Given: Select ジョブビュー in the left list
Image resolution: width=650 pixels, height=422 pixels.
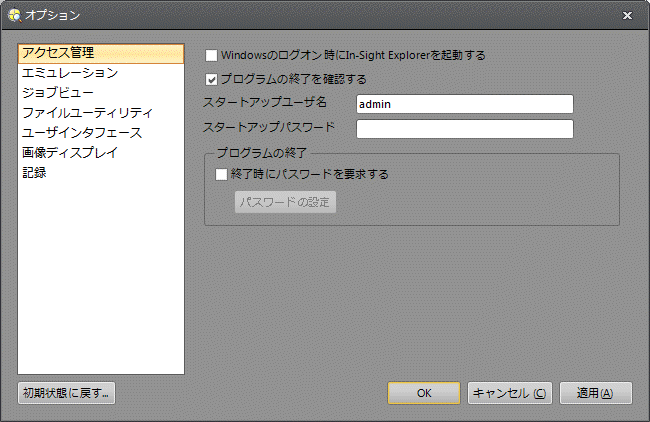Looking at the screenshot, I should (x=58, y=93).
